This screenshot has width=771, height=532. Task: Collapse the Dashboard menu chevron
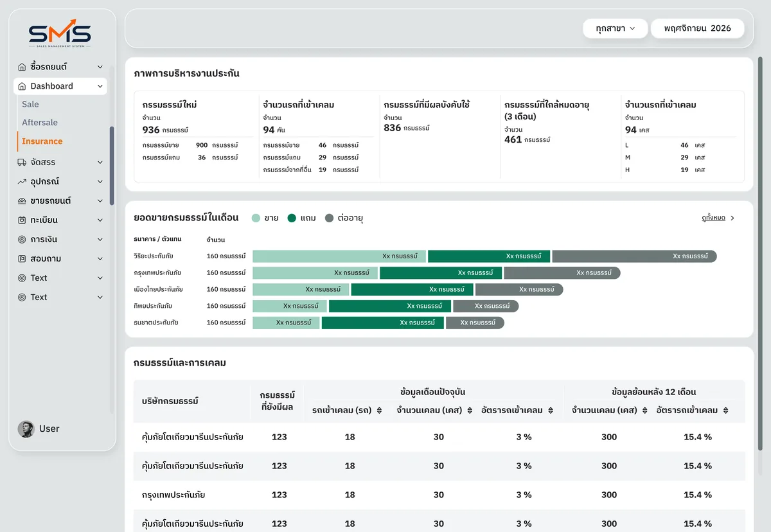click(100, 86)
